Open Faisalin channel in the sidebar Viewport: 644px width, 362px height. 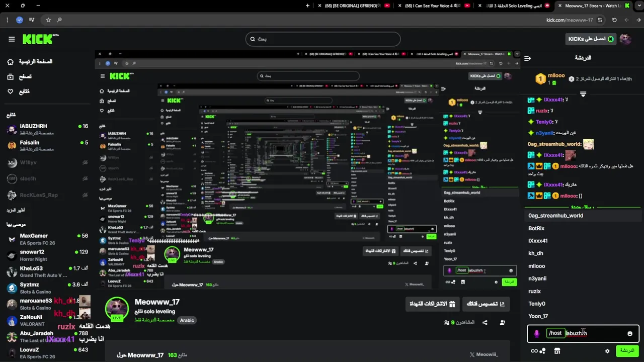47,146
